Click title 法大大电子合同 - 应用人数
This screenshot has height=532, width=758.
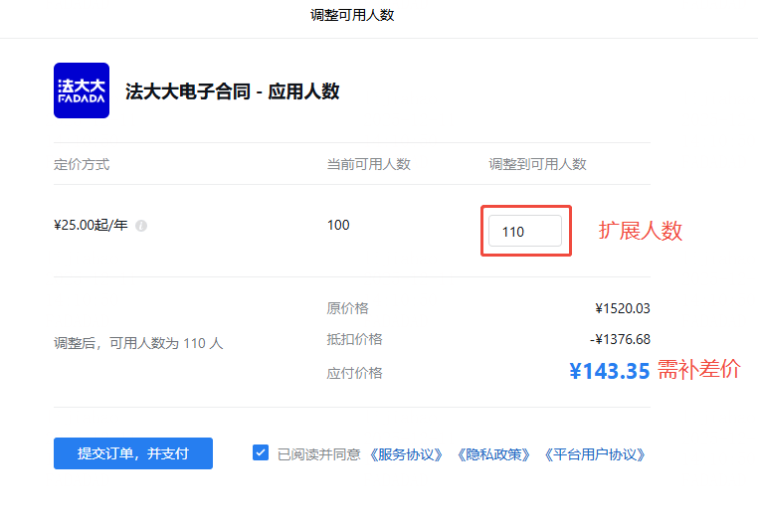coord(233,91)
